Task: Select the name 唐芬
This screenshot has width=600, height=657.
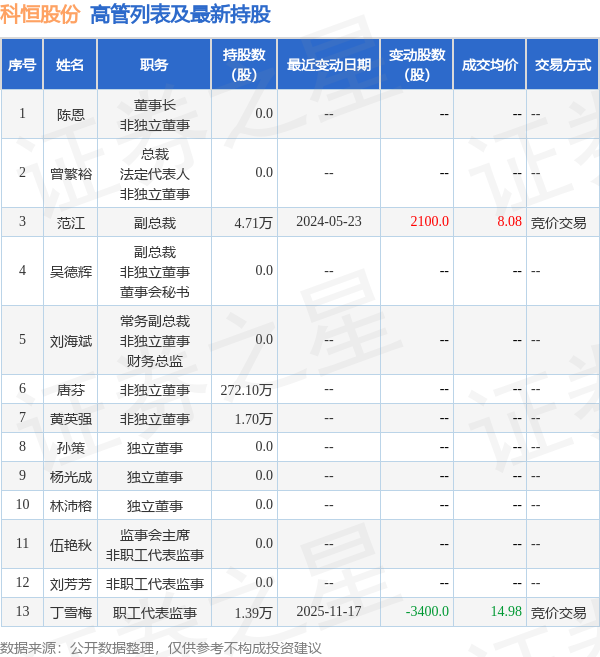Action: point(71,390)
